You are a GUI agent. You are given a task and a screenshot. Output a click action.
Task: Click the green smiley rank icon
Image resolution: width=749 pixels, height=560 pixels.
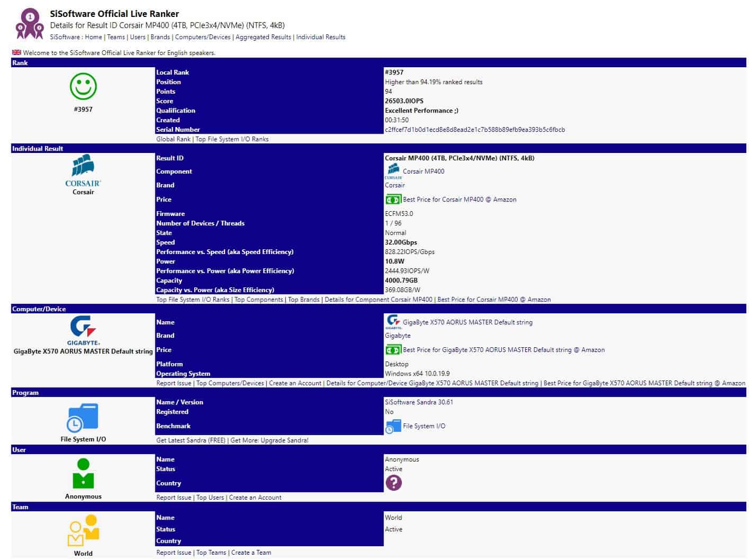[x=83, y=86]
